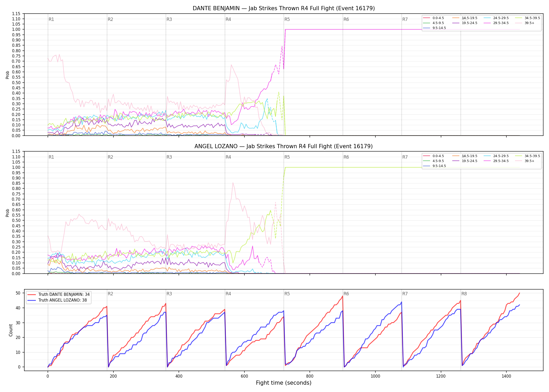
Task: Click the 400 tick label on the time axis
Action: click(179, 376)
